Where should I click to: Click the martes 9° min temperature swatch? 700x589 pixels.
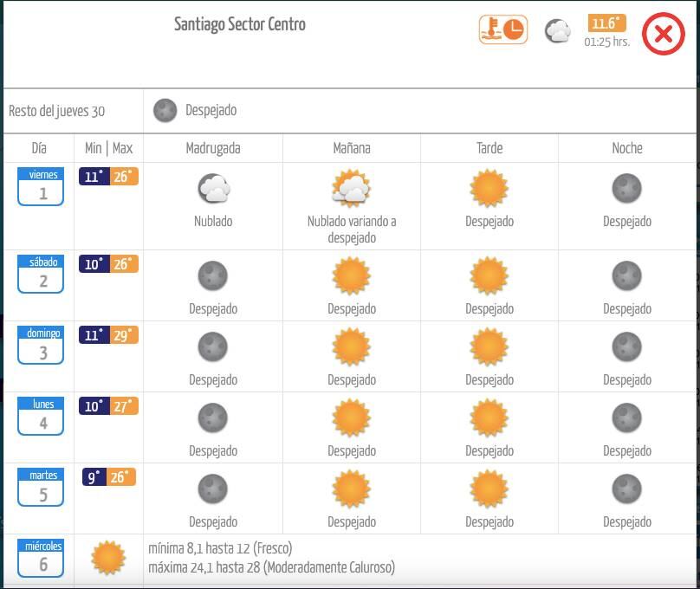(94, 477)
